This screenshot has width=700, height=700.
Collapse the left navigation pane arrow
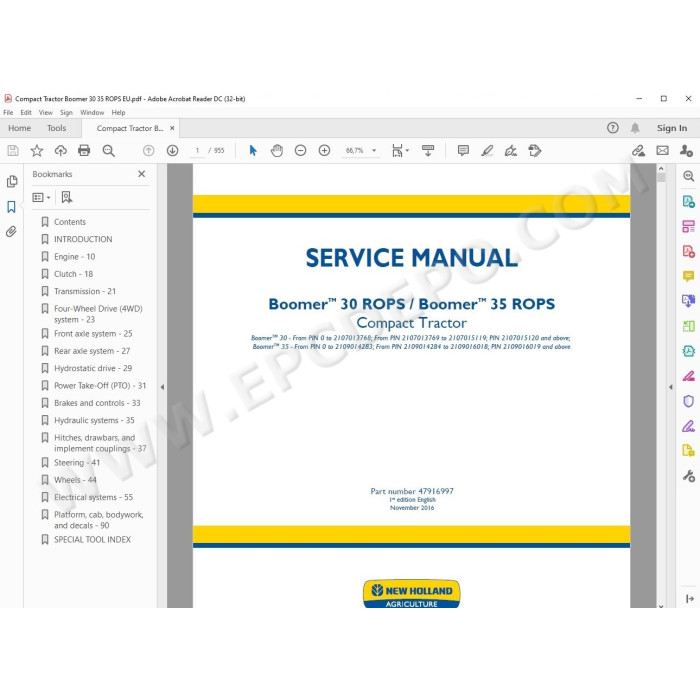(162, 387)
